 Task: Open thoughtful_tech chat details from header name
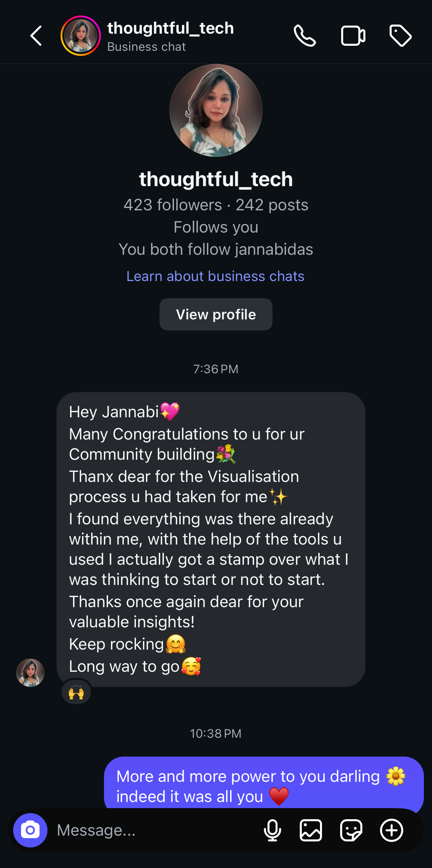click(x=170, y=29)
